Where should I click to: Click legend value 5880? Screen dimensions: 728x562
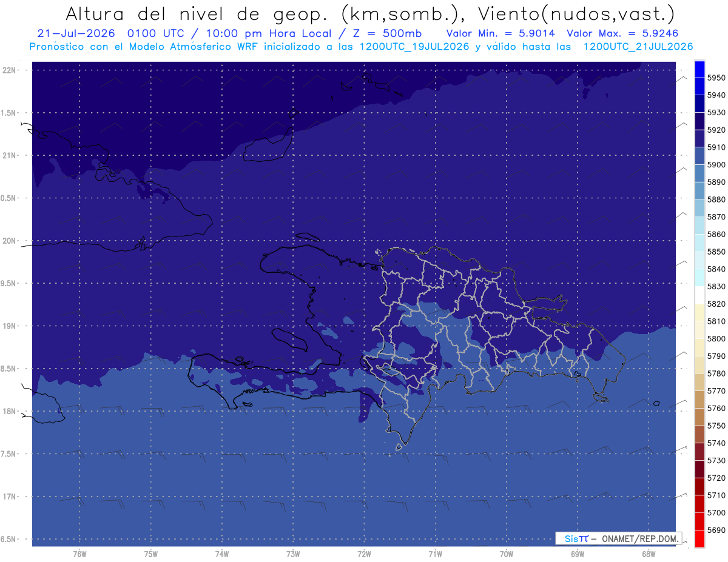click(716, 199)
